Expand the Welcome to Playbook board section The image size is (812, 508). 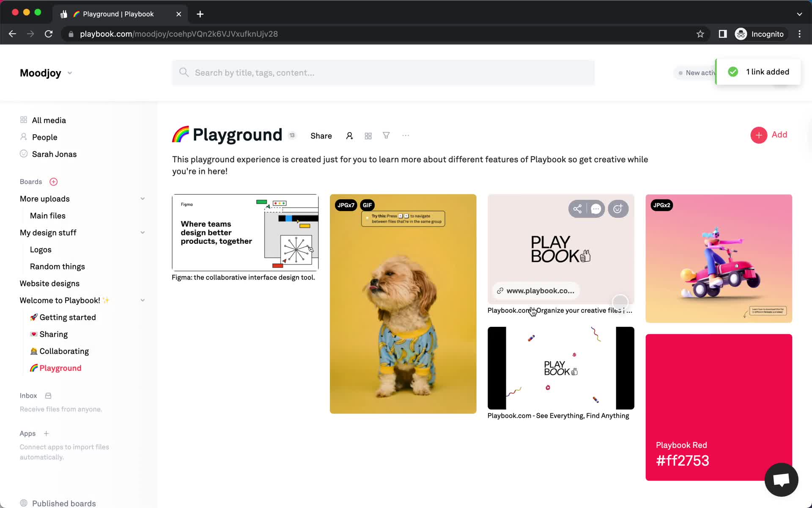coord(142,300)
